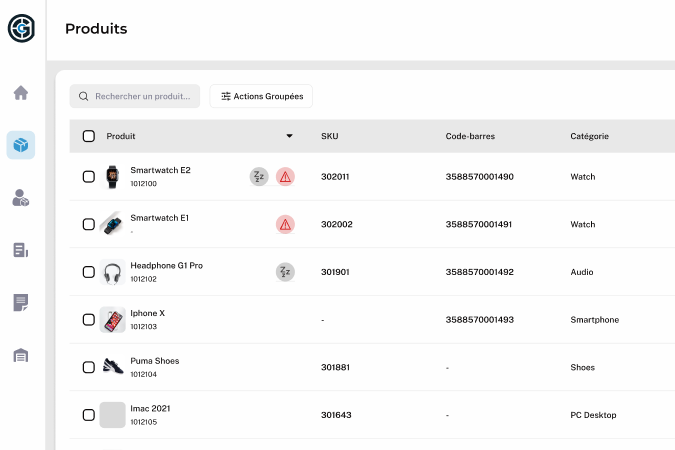The width and height of the screenshot is (675, 450).
Task: Click the sleep badge on Smartwatch E2
Action: 259,177
